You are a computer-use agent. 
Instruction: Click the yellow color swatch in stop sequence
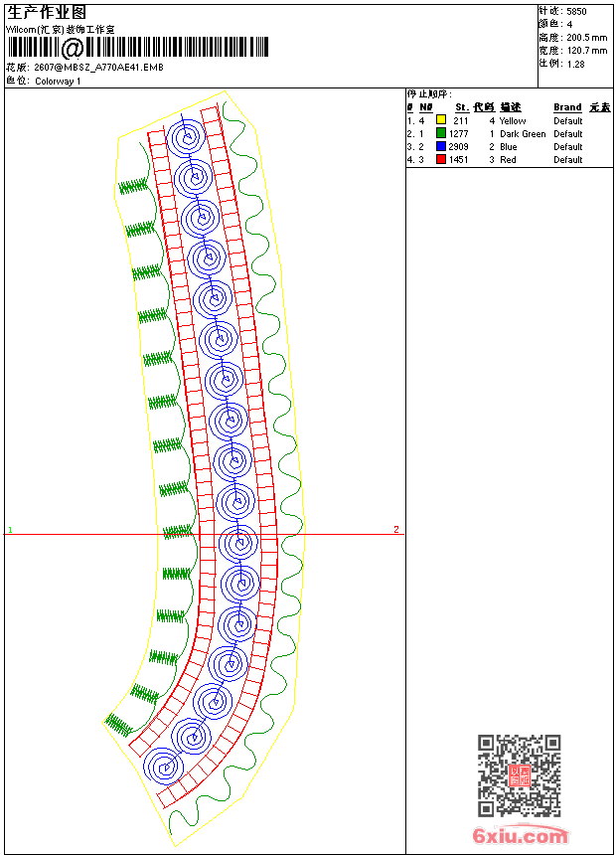pos(441,120)
